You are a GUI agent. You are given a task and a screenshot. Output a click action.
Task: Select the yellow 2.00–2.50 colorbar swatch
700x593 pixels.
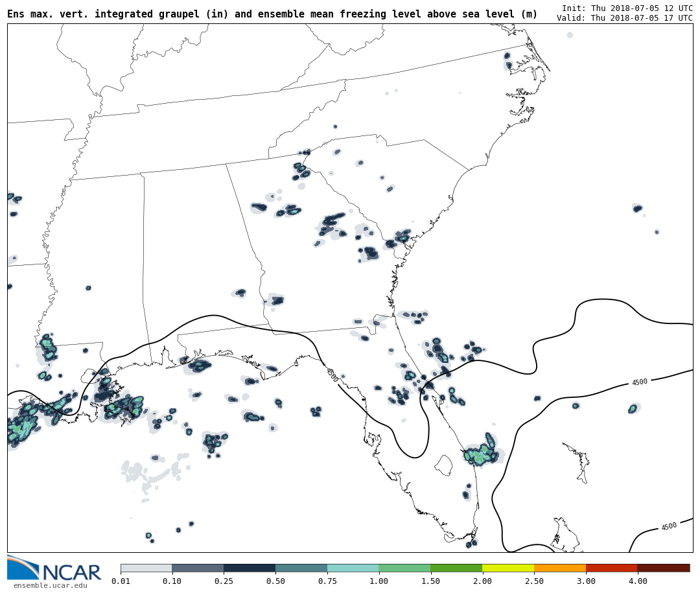point(508,568)
